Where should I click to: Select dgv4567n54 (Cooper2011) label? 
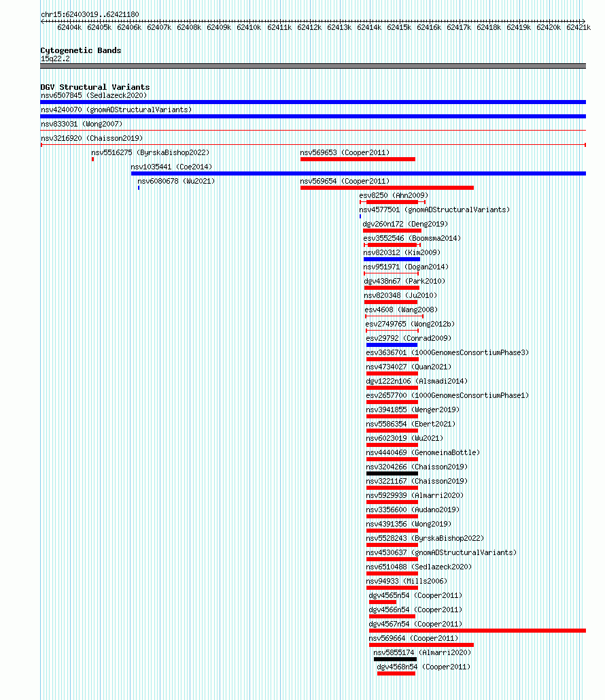pos(415,624)
